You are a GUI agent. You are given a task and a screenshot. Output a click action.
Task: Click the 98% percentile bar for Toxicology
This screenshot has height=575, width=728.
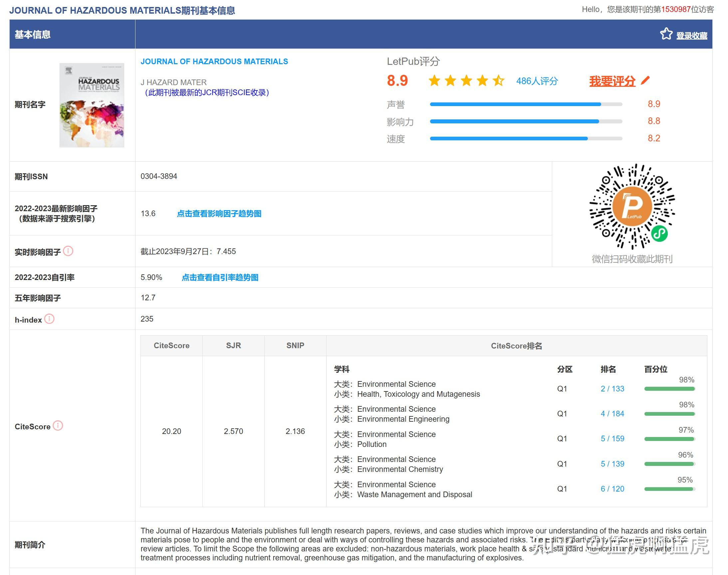pos(669,389)
